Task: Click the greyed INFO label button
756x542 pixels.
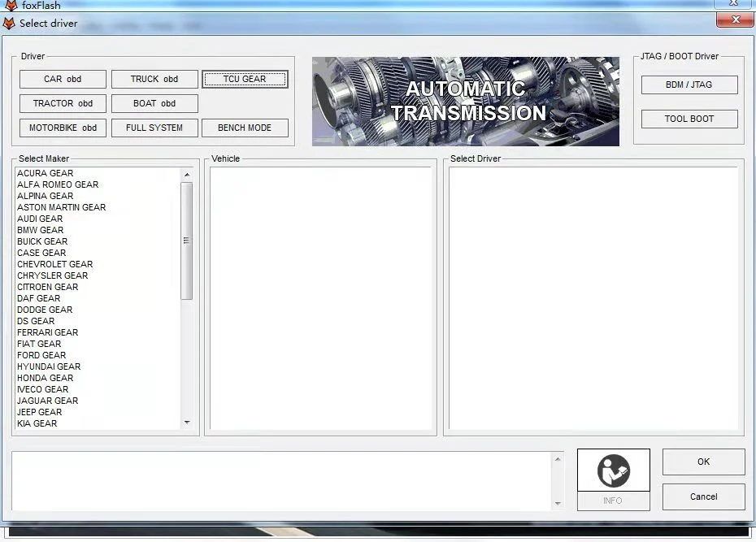Action: click(613, 501)
